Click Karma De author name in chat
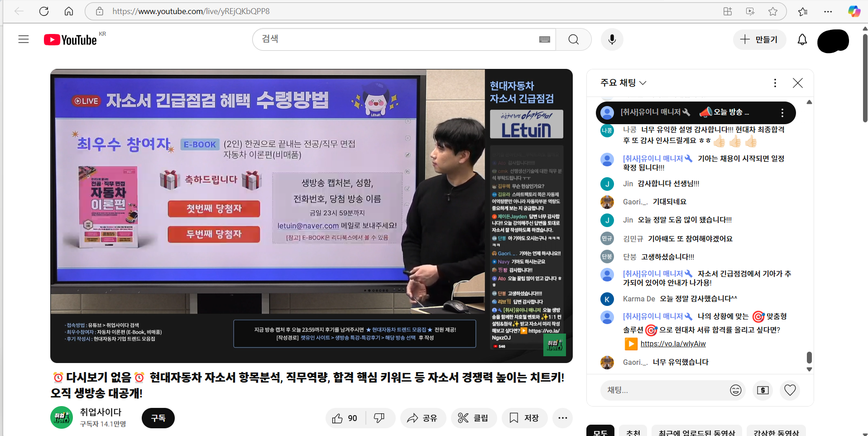Image resolution: width=868 pixels, height=436 pixels. point(639,299)
